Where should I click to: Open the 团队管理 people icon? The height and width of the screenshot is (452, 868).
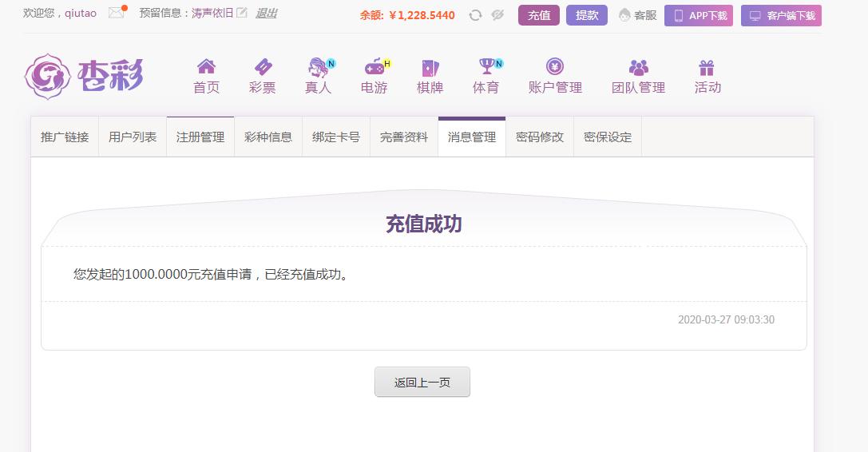pos(638,68)
